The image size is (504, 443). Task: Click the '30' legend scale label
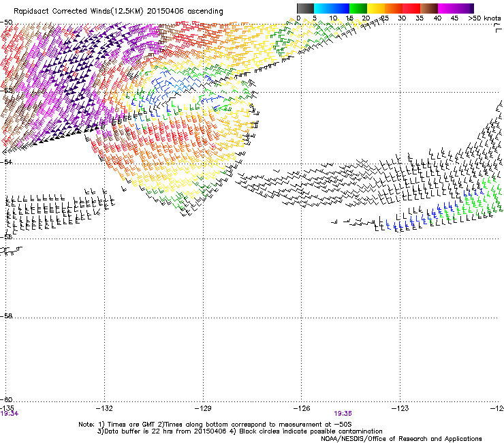(402, 18)
